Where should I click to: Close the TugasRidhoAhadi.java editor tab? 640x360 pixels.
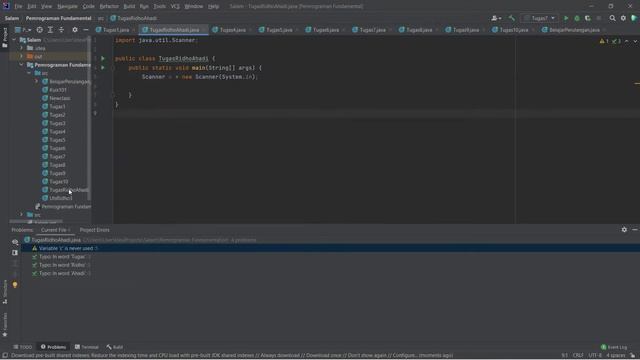tap(204, 30)
